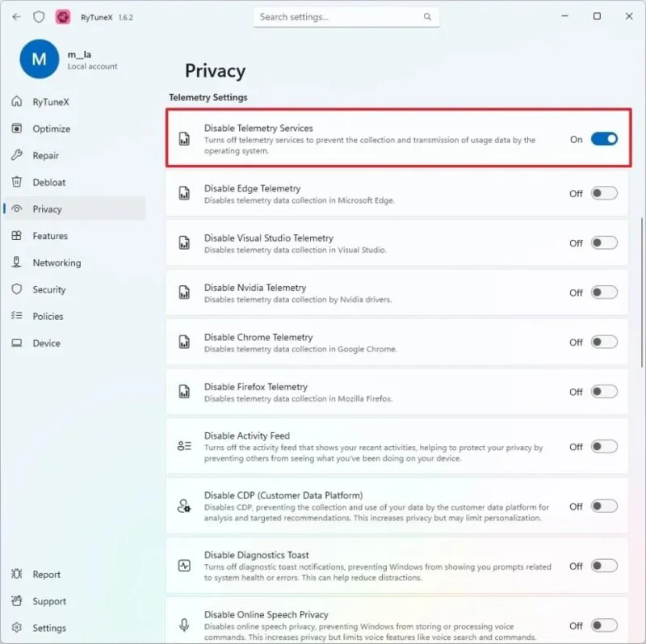
Task: Open RyTuneX home icon in sidebar
Action: (17, 102)
